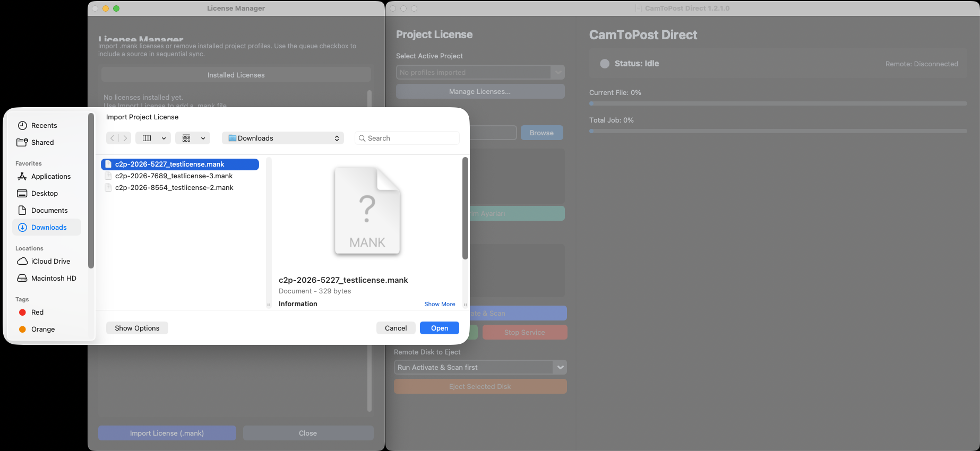This screenshot has width=980, height=451.
Task: Go forward in the file dialog
Action: (x=125, y=138)
